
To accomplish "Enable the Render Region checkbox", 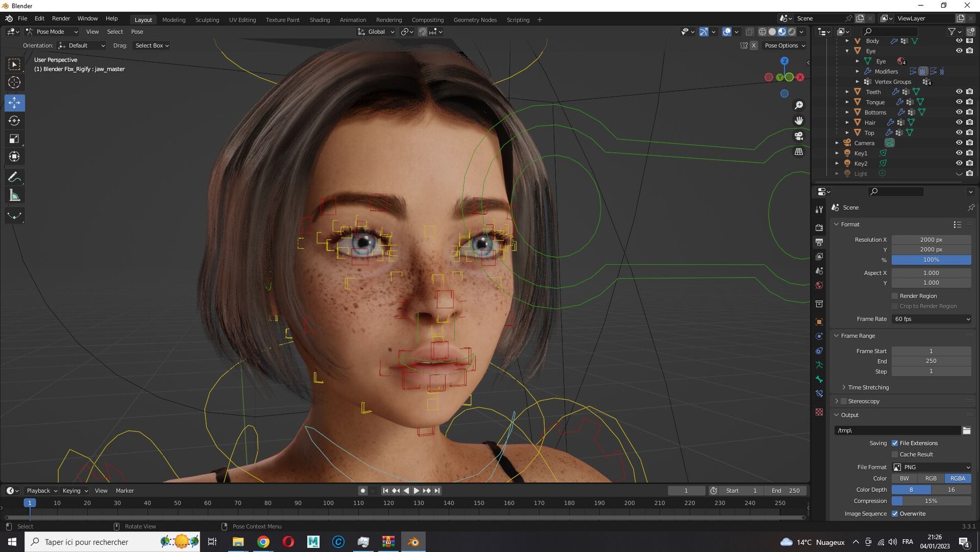I will pyautogui.click(x=895, y=296).
